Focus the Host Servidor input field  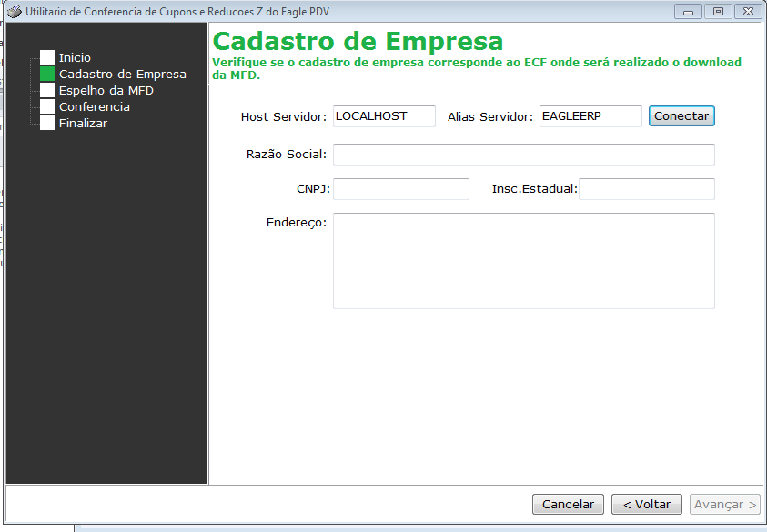click(384, 116)
